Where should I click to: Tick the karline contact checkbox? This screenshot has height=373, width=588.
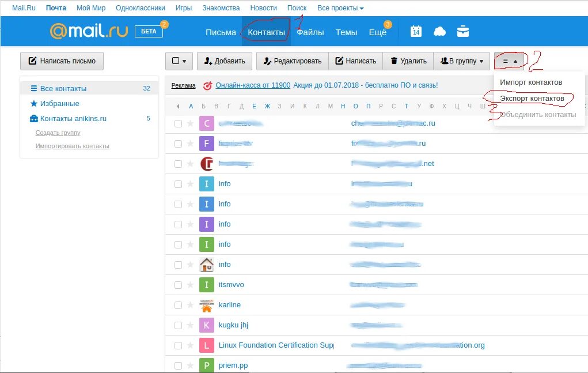[x=178, y=305]
